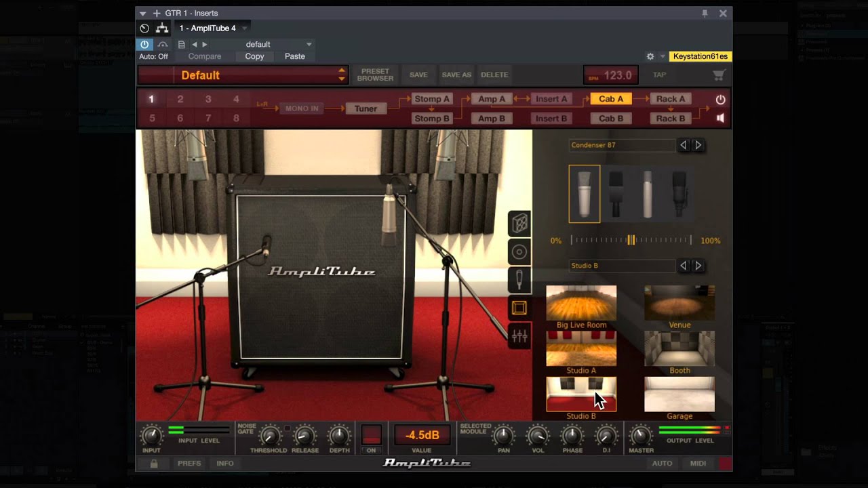Open the dropdown arrow beside the gear
The width and height of the screenshot is (868, 488).
pos(663,57)
